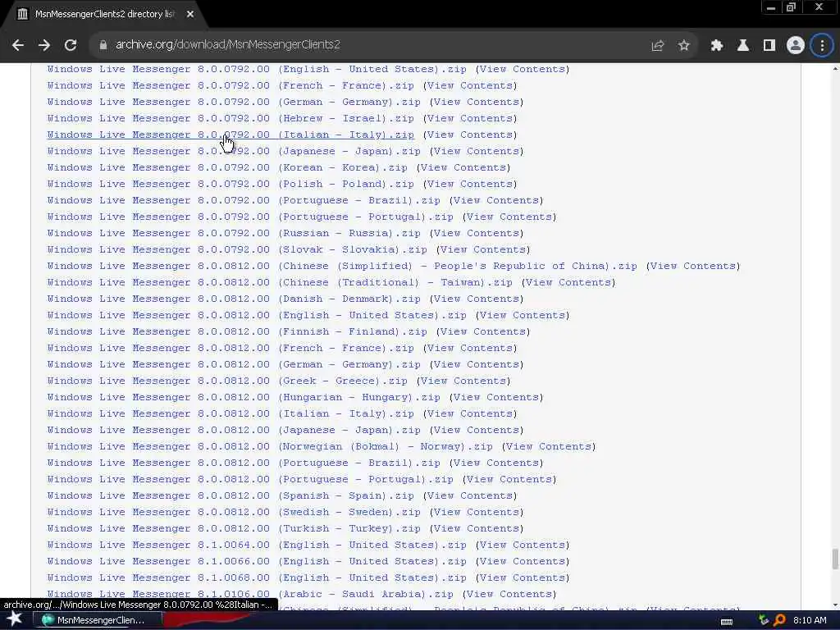The image size is (840, 630).
Task: View Contents of 8.0.0812.00 Chinese (Traditional) Taiwan
Action: (568, 282)
